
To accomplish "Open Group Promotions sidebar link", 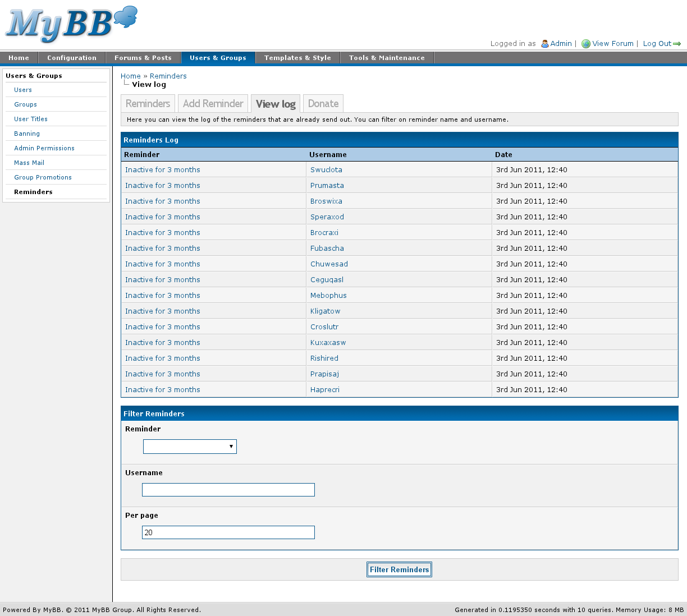I will [43, 177].
